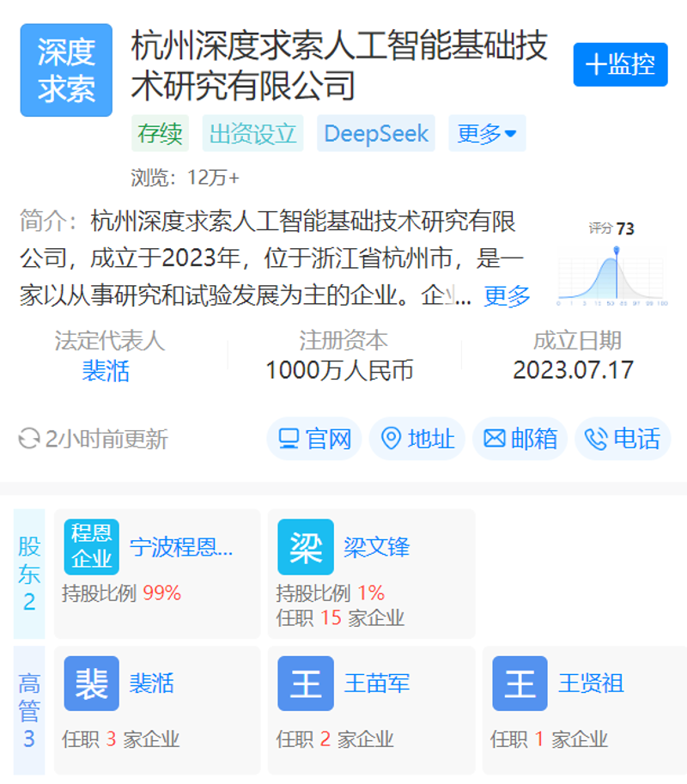Click 持股比例 99% text
687x784 pixels.
(x=121, y=593)
